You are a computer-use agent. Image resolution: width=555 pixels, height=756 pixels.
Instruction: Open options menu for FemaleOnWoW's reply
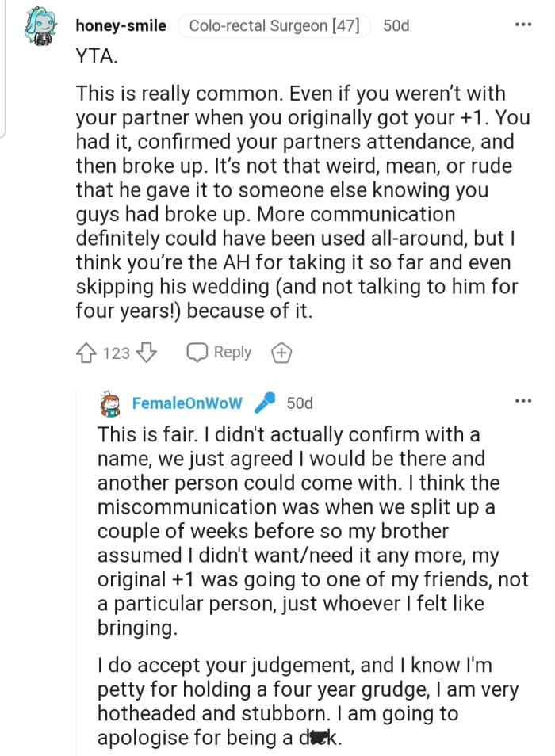[x=522, y=402]
